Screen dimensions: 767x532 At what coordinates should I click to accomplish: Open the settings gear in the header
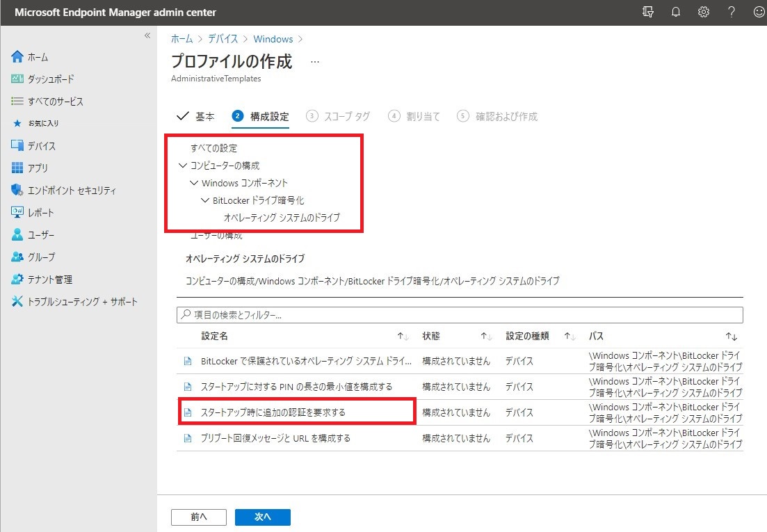pyautogui.click(x=704, y=13)
